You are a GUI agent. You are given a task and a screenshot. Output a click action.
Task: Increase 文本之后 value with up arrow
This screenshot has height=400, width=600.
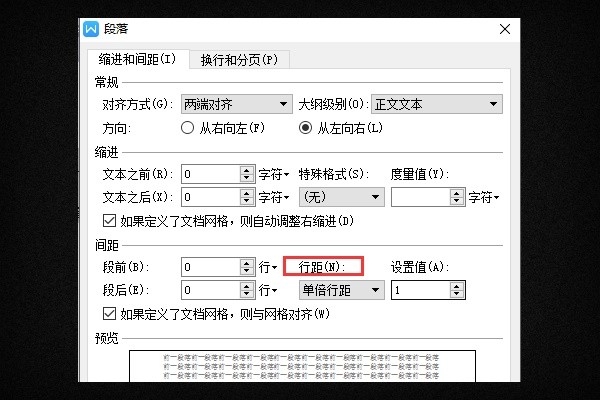tap(247, 193)
